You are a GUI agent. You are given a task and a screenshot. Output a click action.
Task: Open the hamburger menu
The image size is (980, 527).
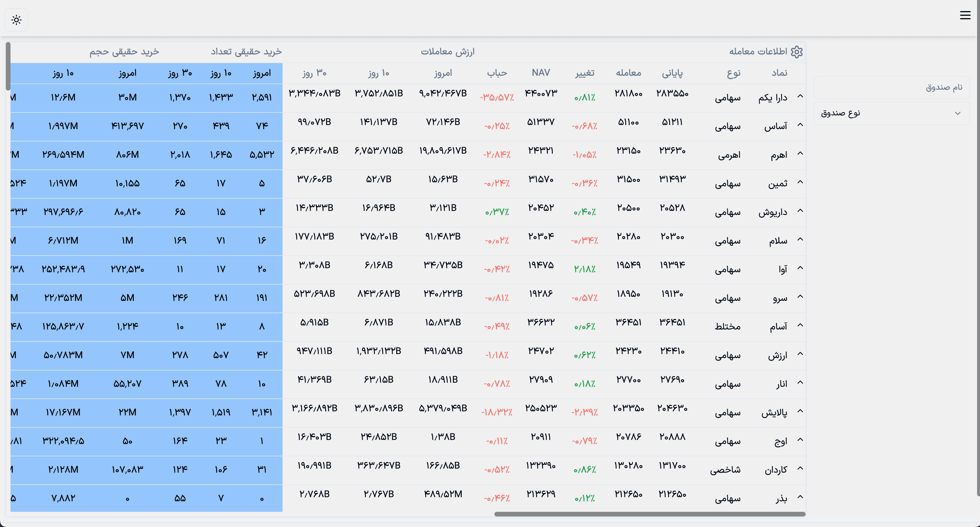965,15
